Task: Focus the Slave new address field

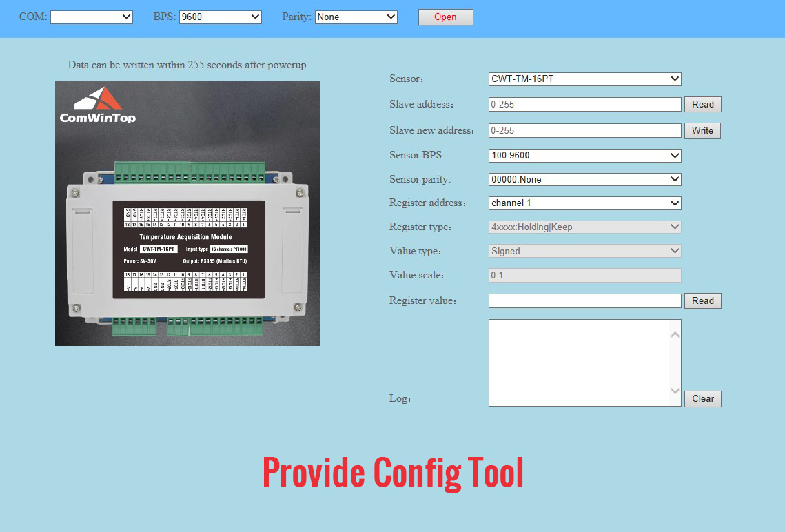Action: point(584,130)
